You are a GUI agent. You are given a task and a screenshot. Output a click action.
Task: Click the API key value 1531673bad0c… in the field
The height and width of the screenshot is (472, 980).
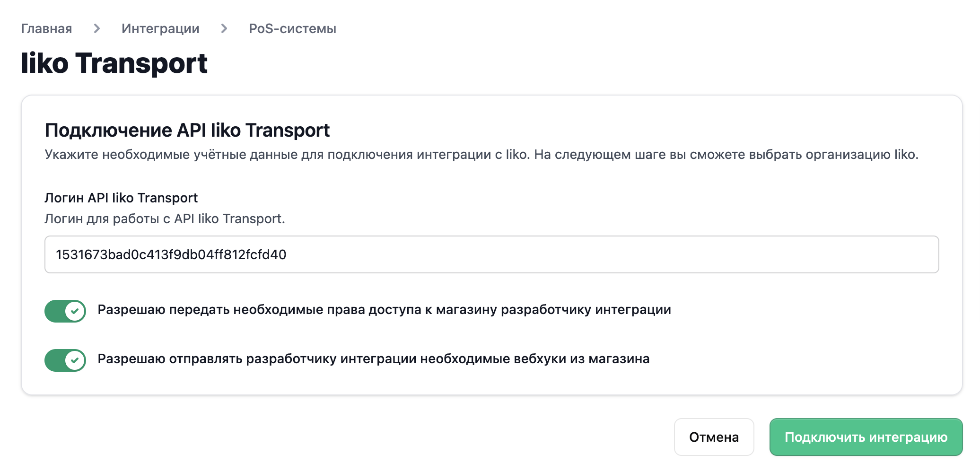171,254
